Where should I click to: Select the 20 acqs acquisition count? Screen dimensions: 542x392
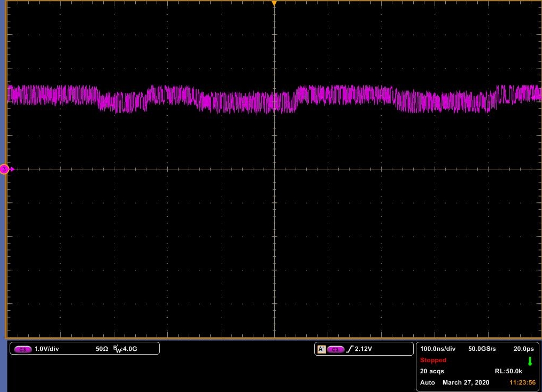[x=432, y=371]
